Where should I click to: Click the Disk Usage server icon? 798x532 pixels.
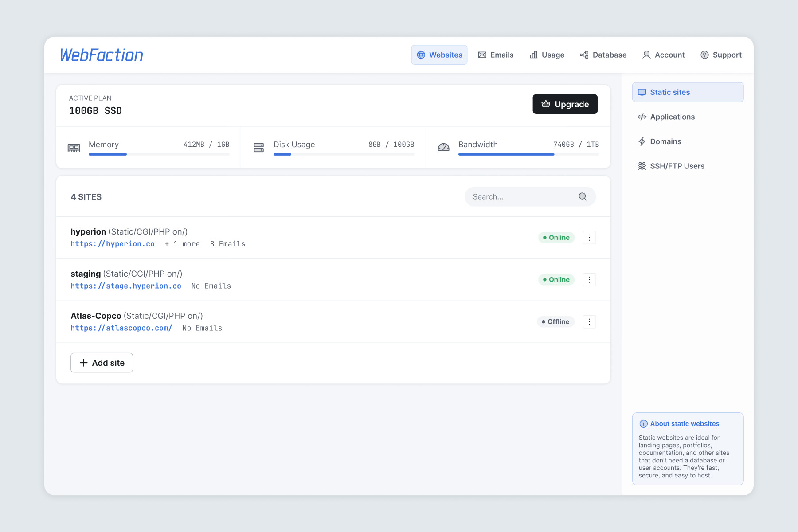258,148
